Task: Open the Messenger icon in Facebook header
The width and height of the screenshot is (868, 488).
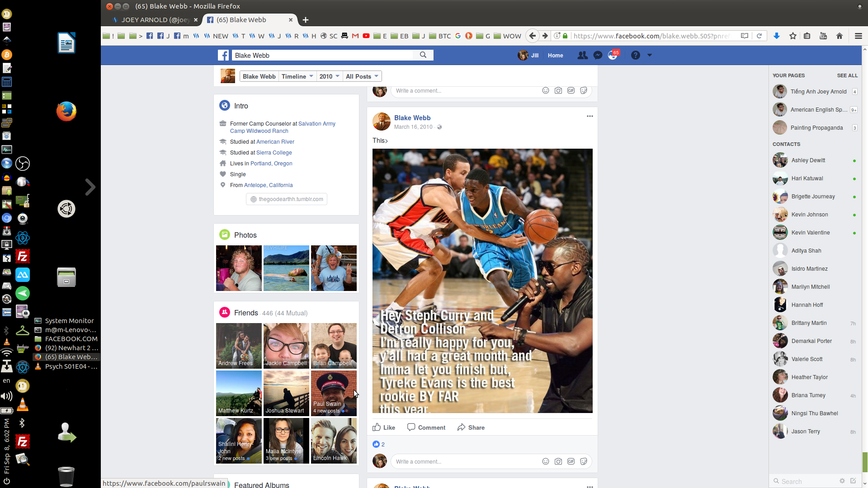Action: tap(598, 55)
